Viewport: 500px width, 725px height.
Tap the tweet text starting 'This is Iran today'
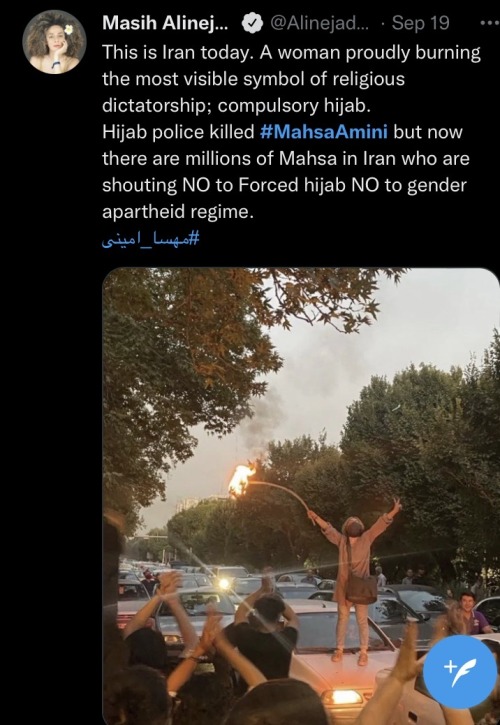pyautogui.click(x=291, y=132)
